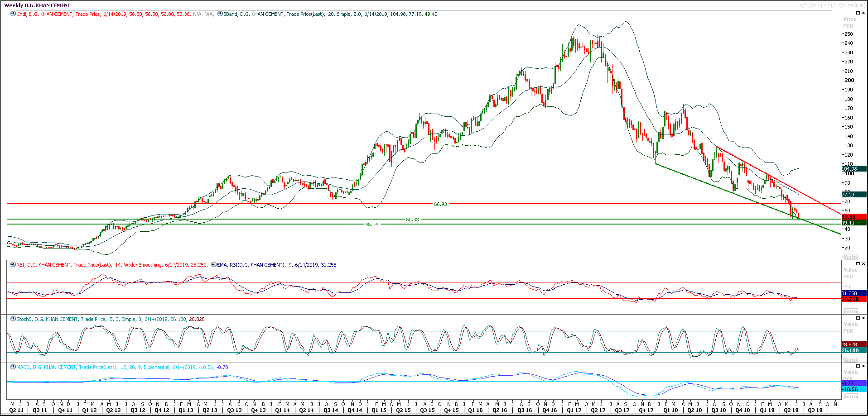Click the MACD series clock icon
This screenshot has height=416, width=868.
13,367
